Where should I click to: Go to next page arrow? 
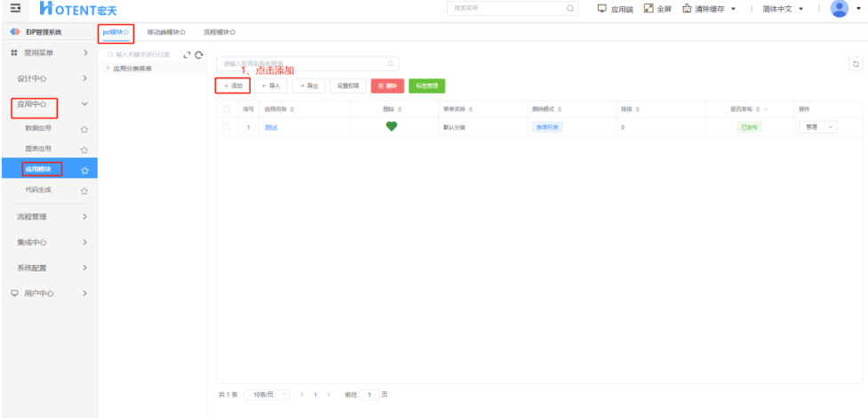(329, 395)
